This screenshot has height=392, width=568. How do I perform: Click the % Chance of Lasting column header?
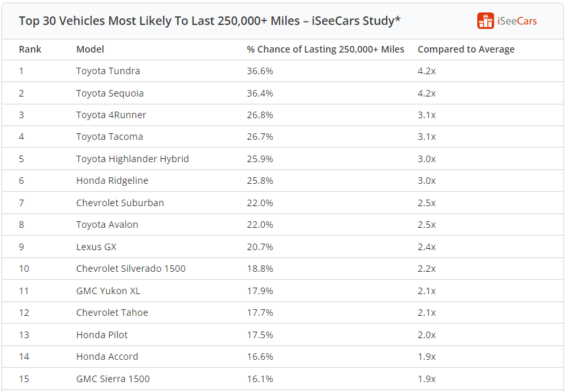(x=325, y=49)
